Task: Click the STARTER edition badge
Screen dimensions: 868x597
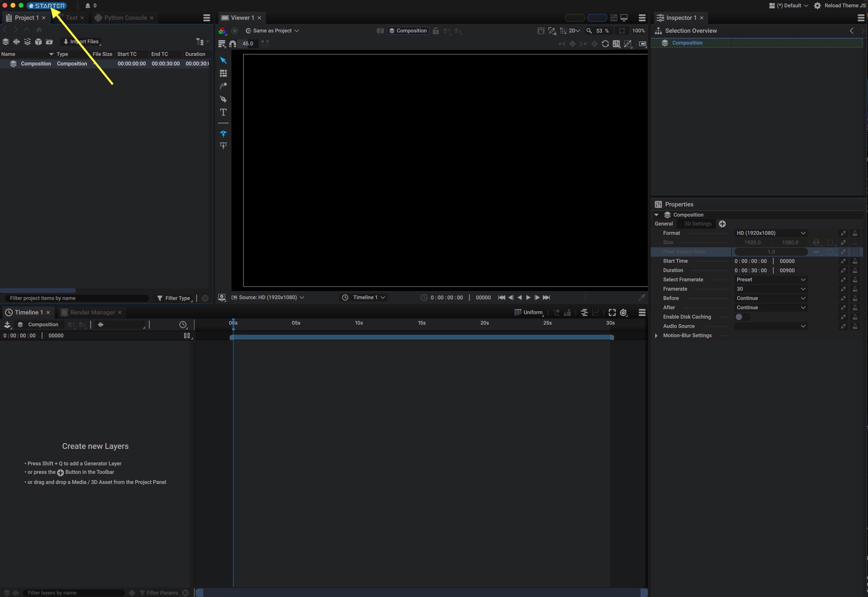Action: tap(47, 6)
